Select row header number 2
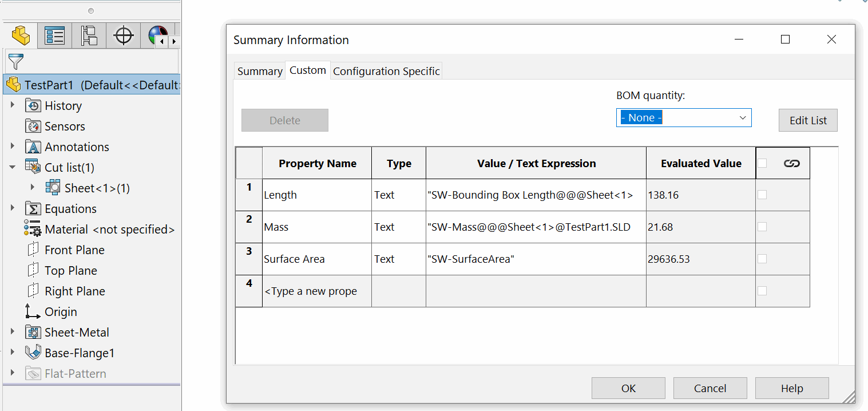Image resolution: width=868 pixels, height=411 pixels. 249,227
